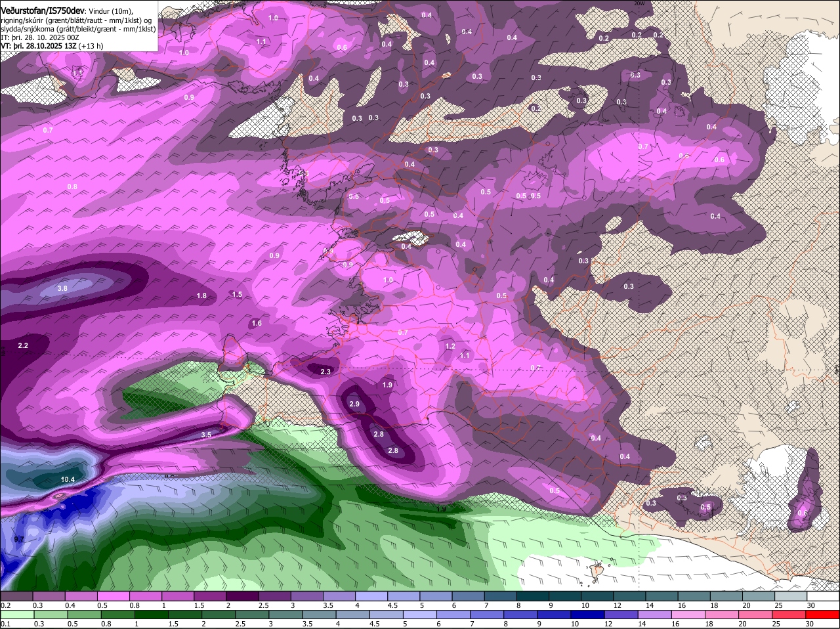The width and height of the screenshot is (840, 629).
Task: Click bottom legend swatch between 0.1 and 0.3
Action: pos(16,615)
